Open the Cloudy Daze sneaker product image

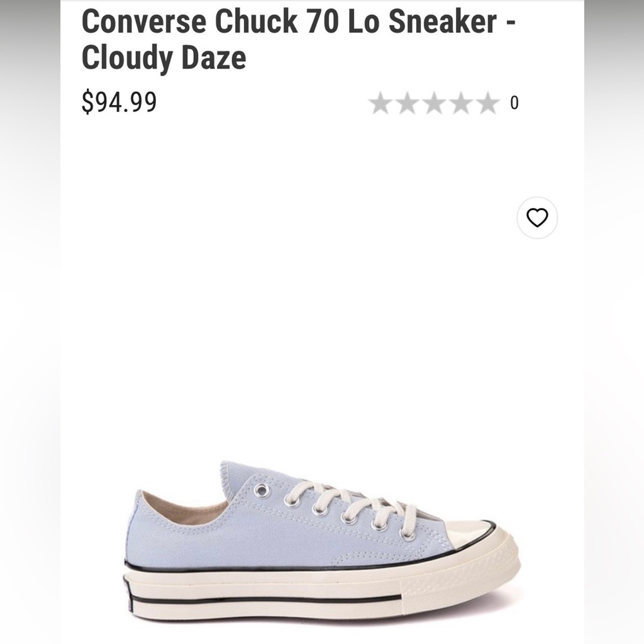(x=322, y=541)
